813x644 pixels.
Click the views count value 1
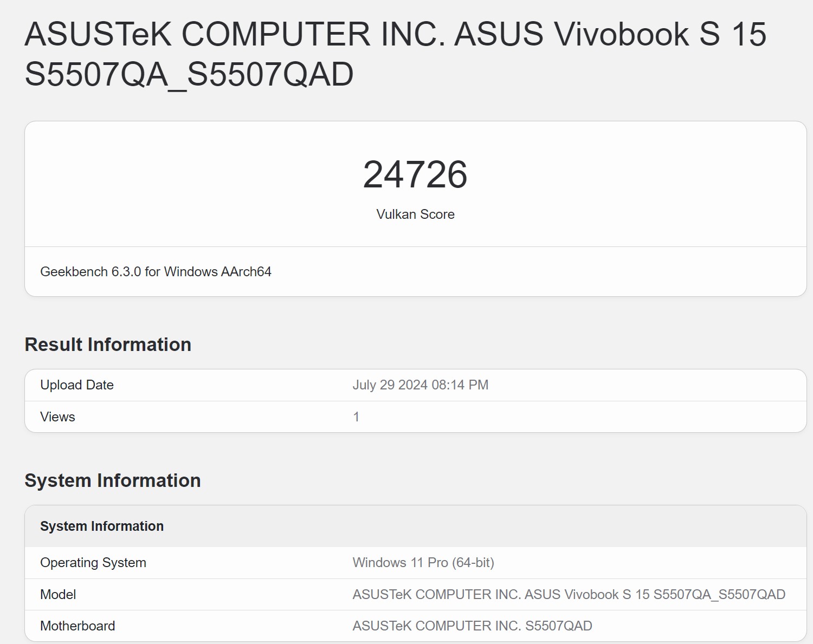click(x=356, y=417)
